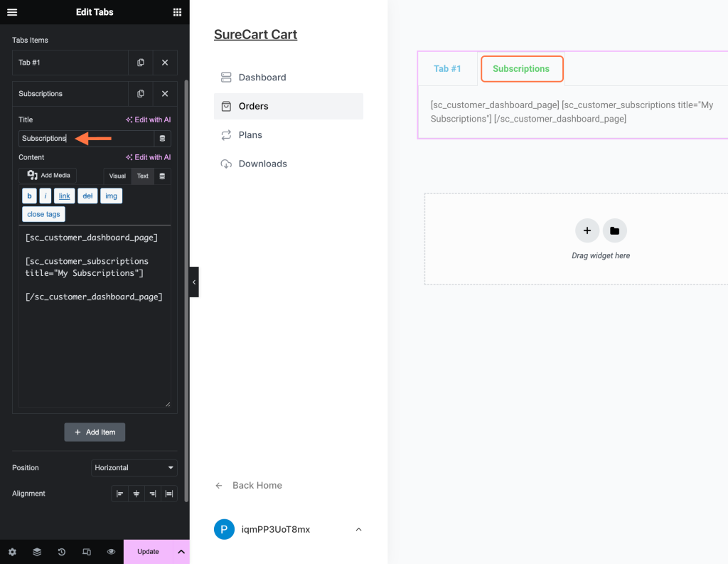
Task: Open the Plans menu link
Action: pos(250,135)
